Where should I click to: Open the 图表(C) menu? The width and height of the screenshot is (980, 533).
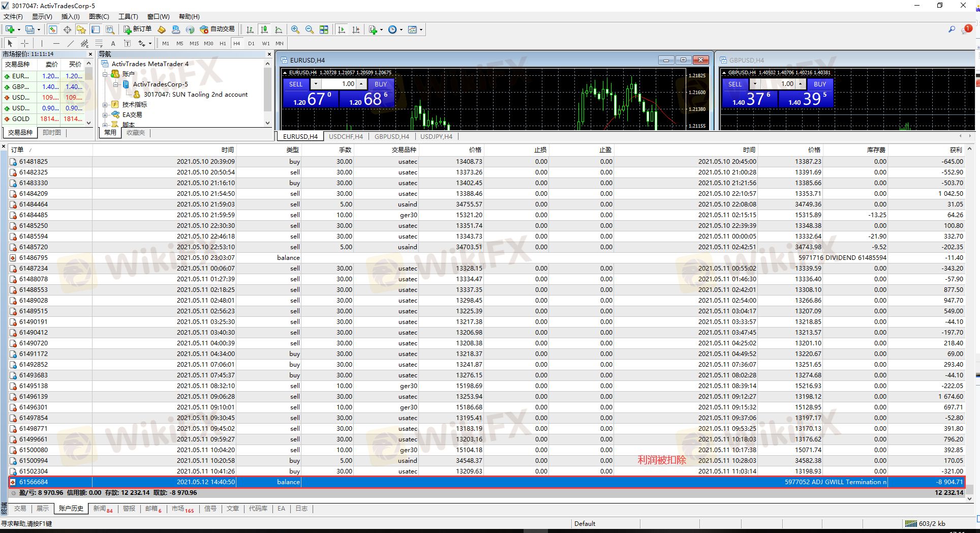click(x=99, y=17)
